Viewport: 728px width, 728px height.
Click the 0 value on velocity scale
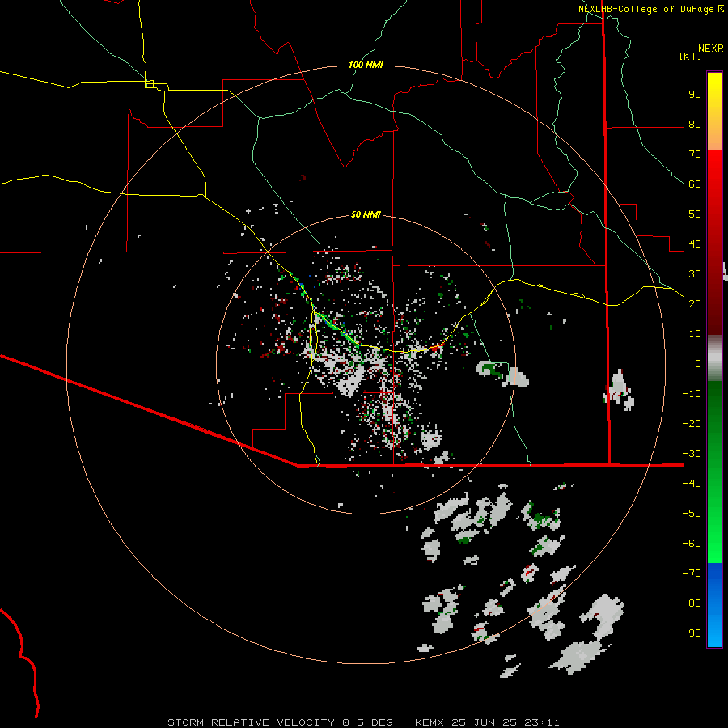(x=698, y=363)
